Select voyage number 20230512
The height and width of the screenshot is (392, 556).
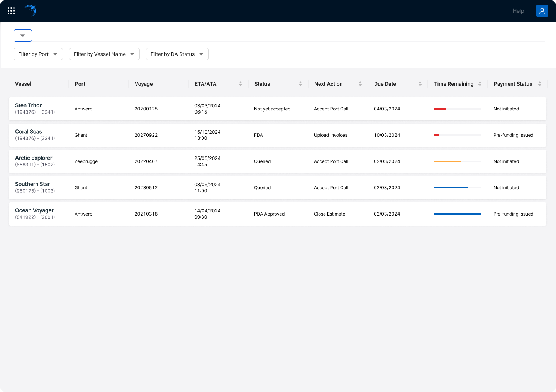coord(146,188)
